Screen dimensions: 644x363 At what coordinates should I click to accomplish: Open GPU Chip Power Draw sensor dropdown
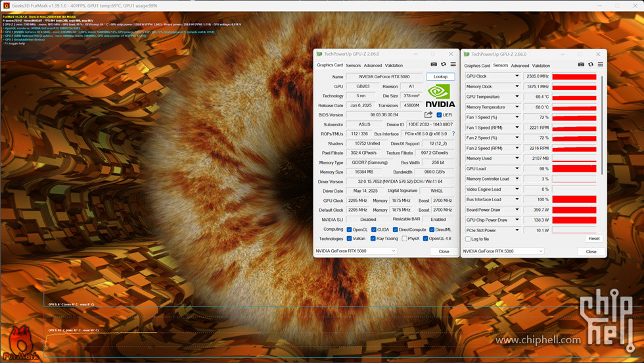[517, 220]
